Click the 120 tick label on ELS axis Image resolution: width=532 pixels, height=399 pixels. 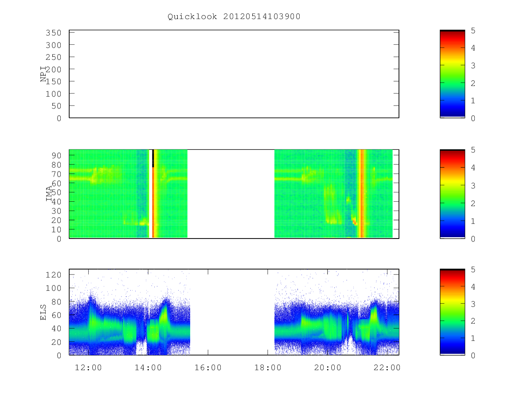pos(54,275)
